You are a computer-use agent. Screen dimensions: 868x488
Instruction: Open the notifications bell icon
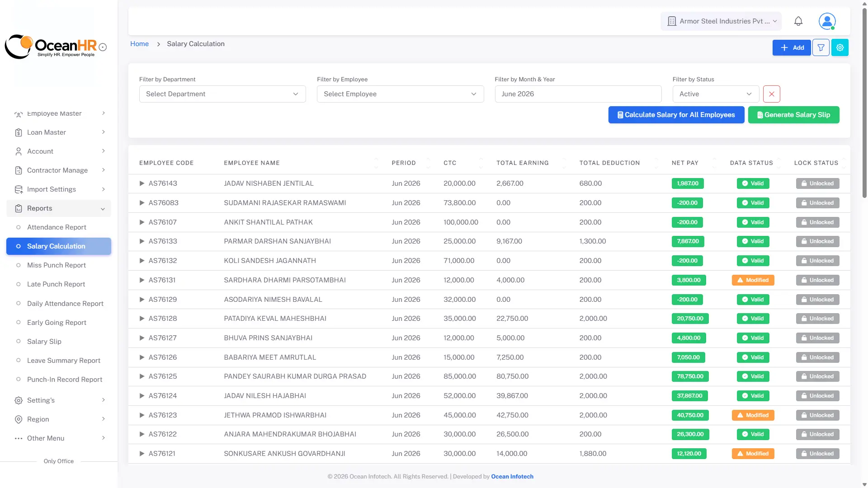pyautogui.click(x=798, y=21)
